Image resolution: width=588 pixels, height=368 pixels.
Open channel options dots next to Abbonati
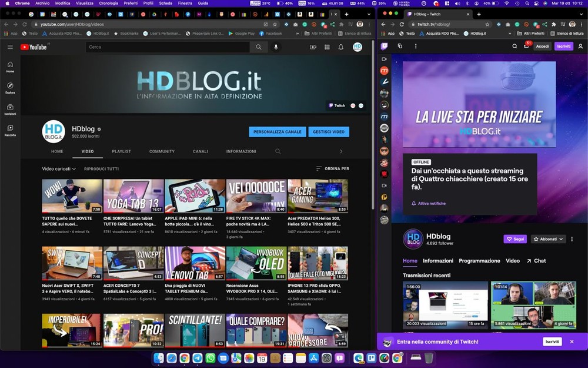tap(572, 239)
